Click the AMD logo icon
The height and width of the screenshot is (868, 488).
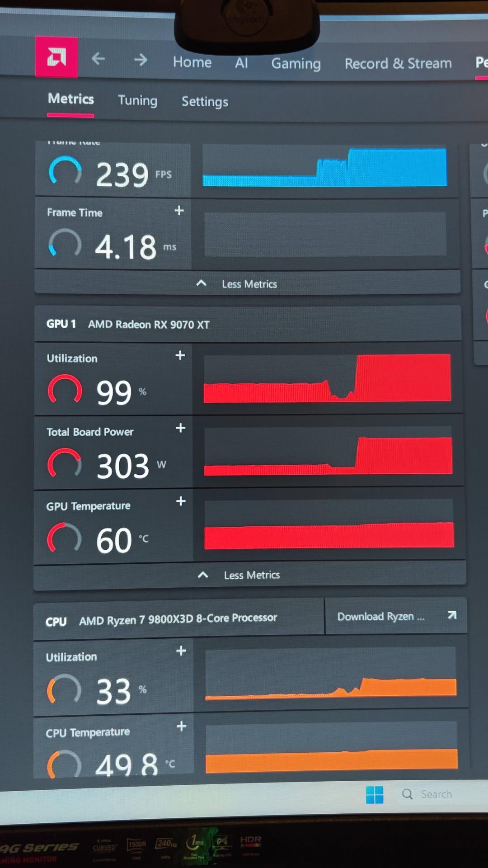56,57
